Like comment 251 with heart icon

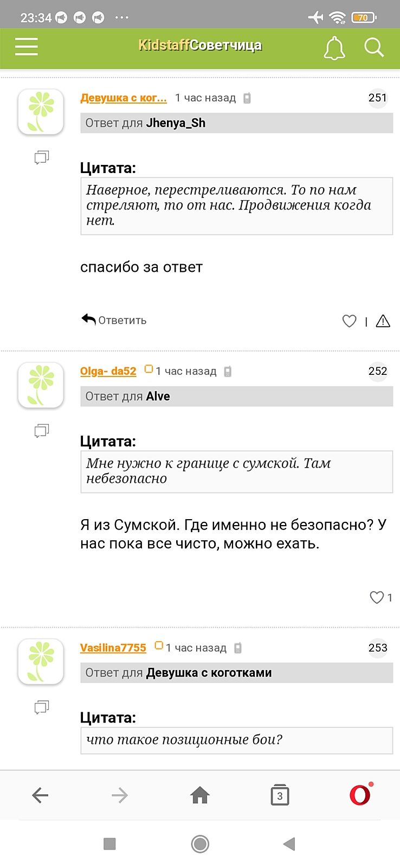[x=350, y=321]
